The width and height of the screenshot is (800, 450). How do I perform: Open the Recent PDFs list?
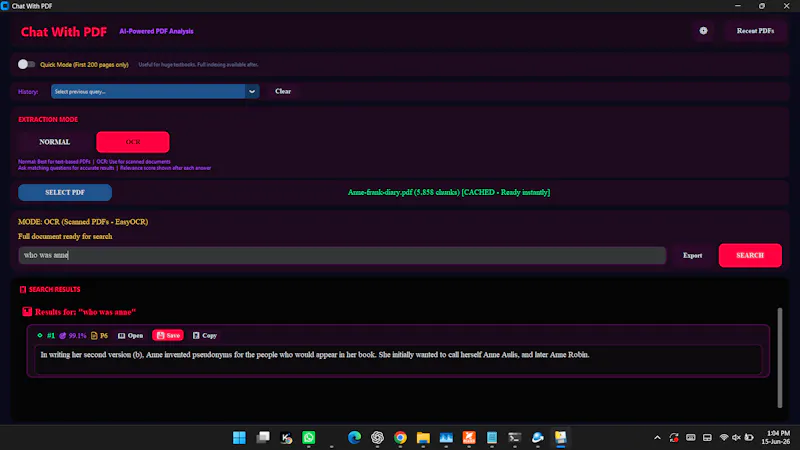[755, 31]
